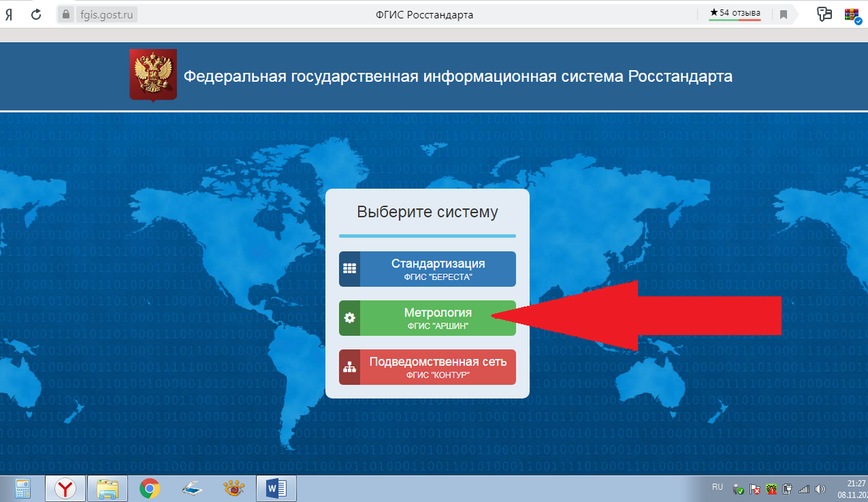Image resolution: width=868 pixels, height=502 pixels.
Task: Click the site title Федеральная государственная информационная система Росстандарта
Action: 458,76
